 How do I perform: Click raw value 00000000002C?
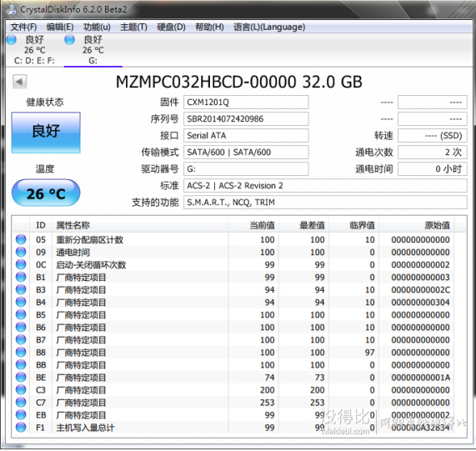tap(420, 290)
